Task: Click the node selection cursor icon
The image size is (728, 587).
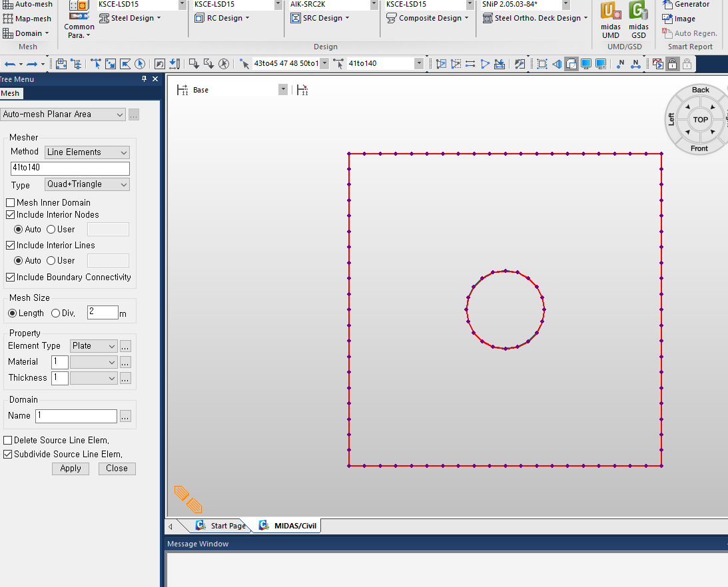Action: (244, 64)
